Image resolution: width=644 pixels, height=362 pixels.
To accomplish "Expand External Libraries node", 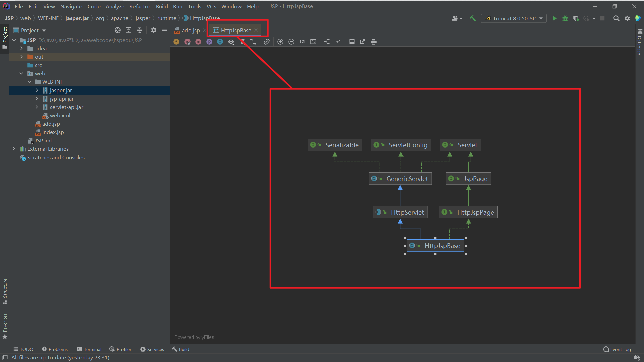I will tap(14, 149).
